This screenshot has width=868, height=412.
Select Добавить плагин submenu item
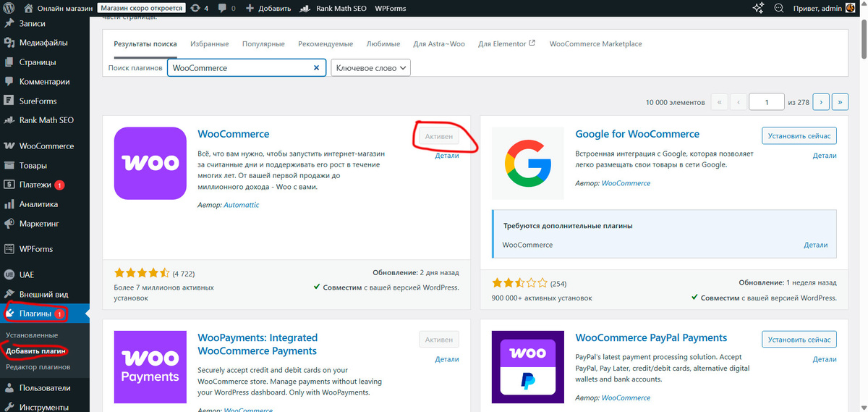(36, 351)
